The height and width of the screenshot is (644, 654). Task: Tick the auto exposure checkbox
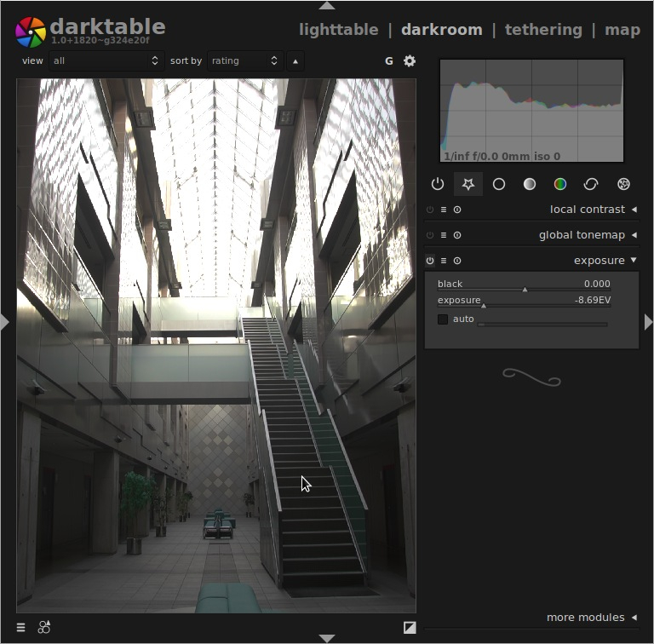pyautogui.click(x=443, y=319)
